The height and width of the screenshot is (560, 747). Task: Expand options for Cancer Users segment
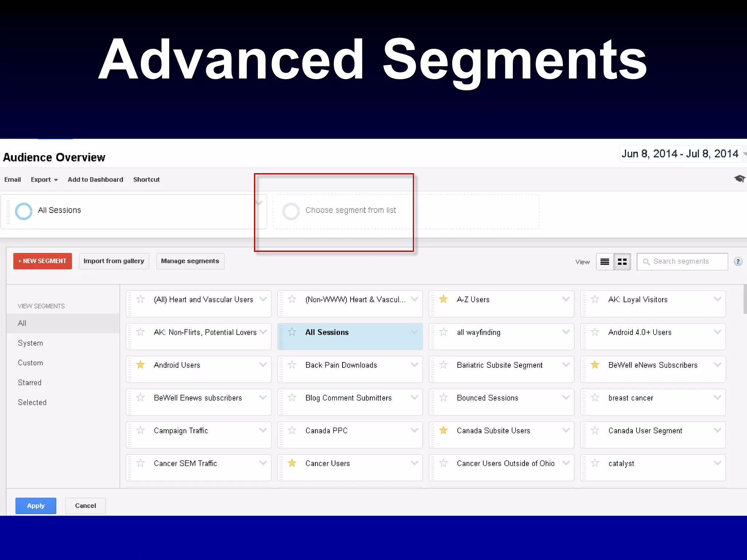(414, 463)
